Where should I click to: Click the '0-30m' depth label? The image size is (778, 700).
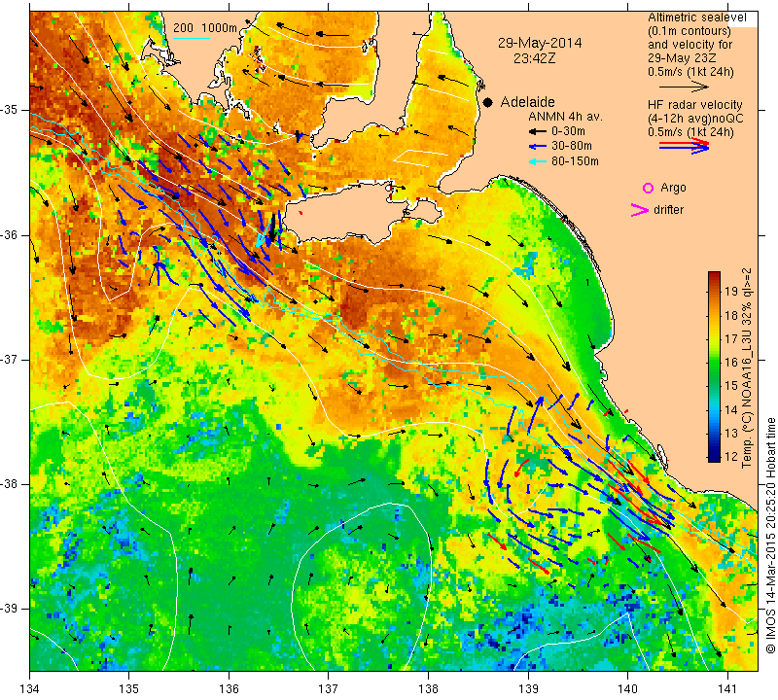(568, 131)
